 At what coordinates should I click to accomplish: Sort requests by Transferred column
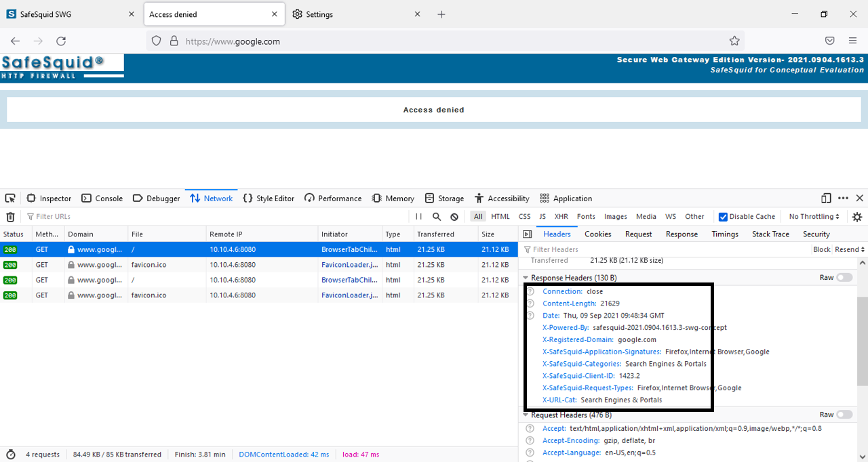(446, 234)
